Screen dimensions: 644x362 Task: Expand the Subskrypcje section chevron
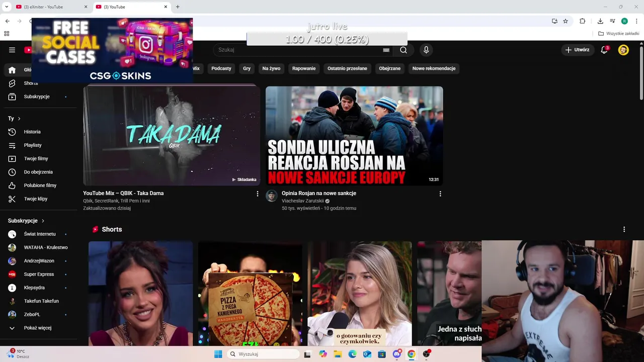click(x=43, y=221)
